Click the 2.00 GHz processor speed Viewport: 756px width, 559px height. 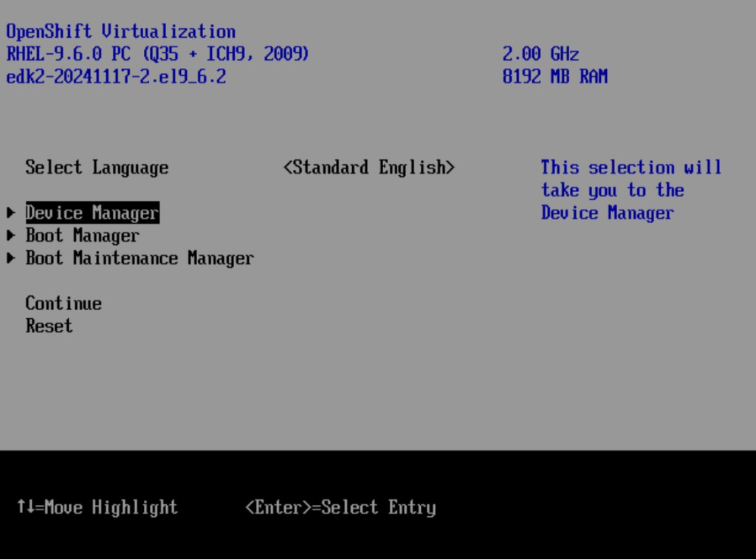pyautogui.click(x=540, y=53)
